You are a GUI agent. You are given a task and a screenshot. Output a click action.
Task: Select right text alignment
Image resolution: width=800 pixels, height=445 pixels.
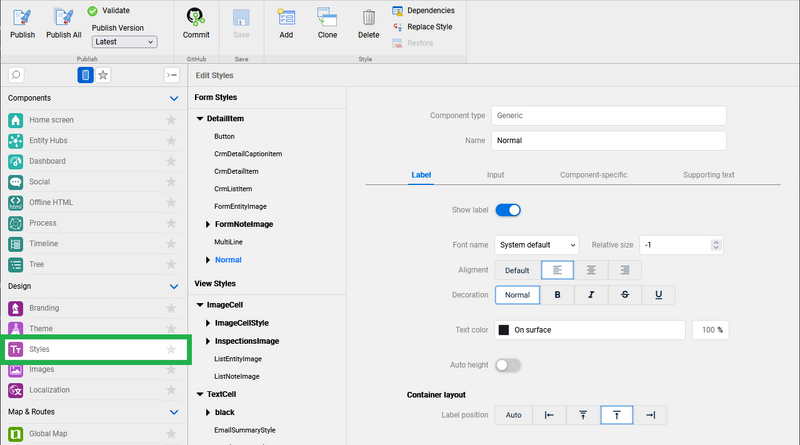pos(624,270)
